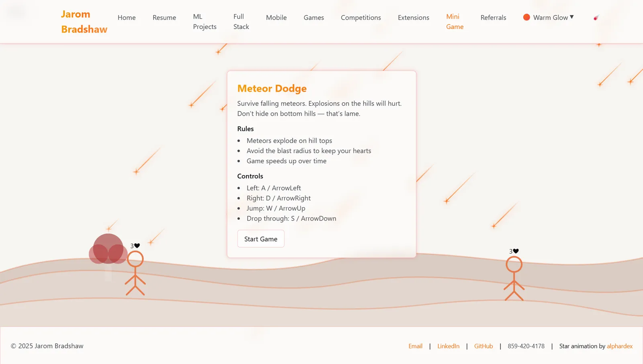Select the Mobile nav item
The width and height of the screenshot is (643, 364).
[276, 18]
